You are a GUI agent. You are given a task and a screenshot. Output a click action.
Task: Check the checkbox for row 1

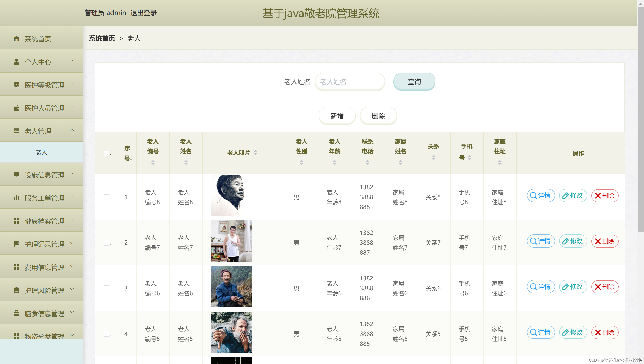pyautogui.click(x=106, y=197)
